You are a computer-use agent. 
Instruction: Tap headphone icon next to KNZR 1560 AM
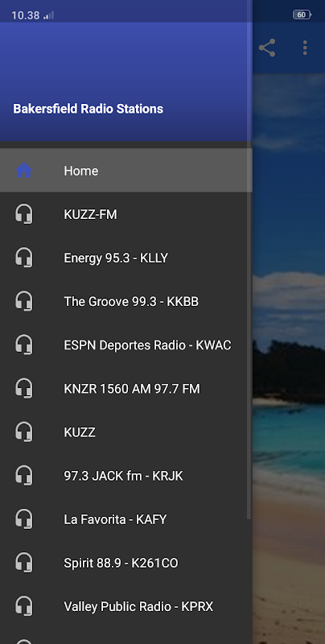pyautogui.click(x=24, y=388)
